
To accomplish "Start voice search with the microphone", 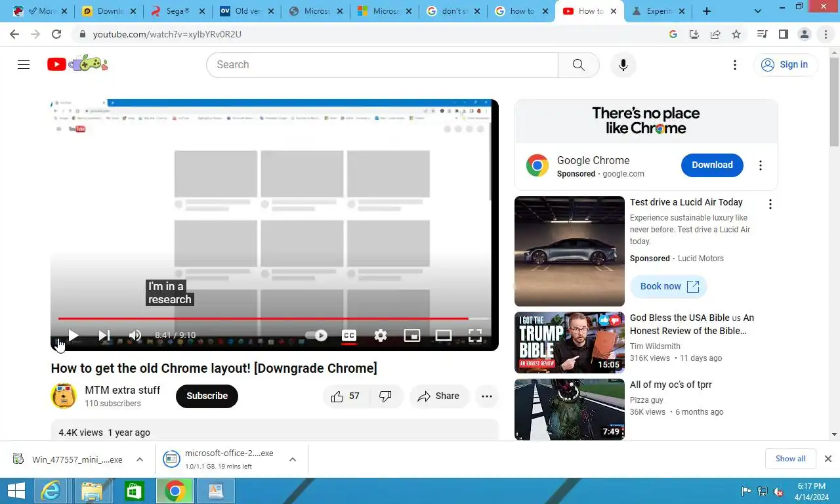I will point(623,64).
